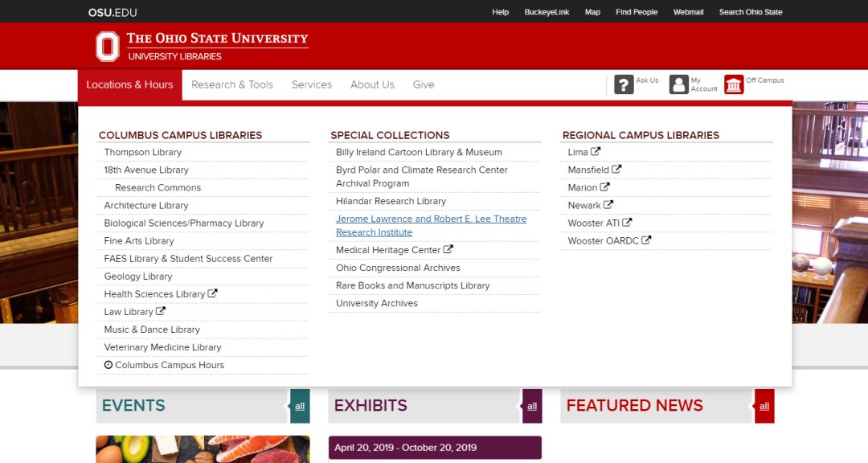Screen dimensions: 868x463
Task: Open University Archives link
Action: [377, 302]
